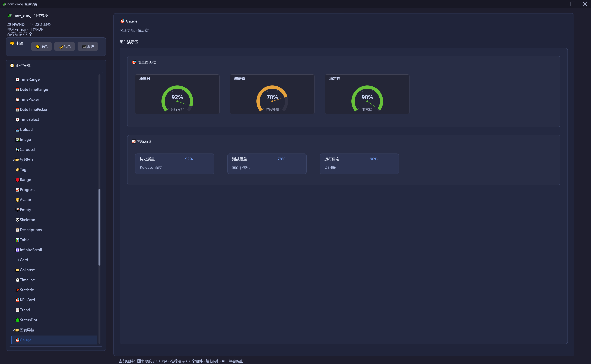Switch theme to 深色 dark mode
Image resolution: width=591 pixels, height=364 pixels.
(x=65, y=46)
